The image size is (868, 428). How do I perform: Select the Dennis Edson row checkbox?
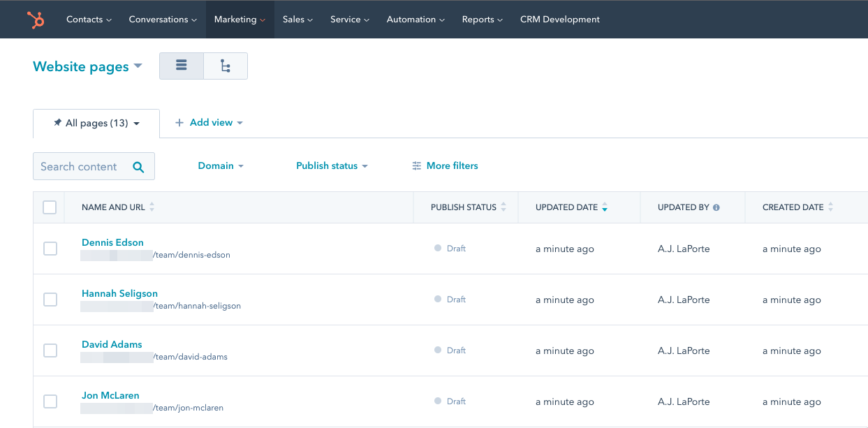point(50,249)
